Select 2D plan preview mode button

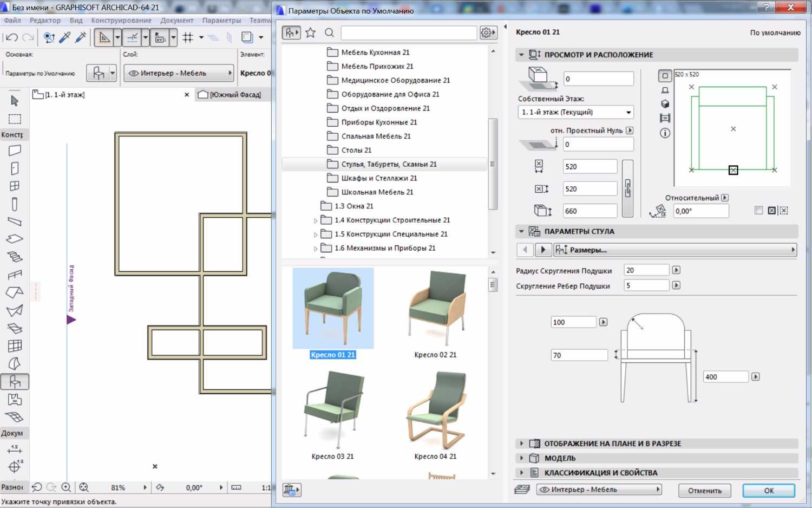(665, 76)
